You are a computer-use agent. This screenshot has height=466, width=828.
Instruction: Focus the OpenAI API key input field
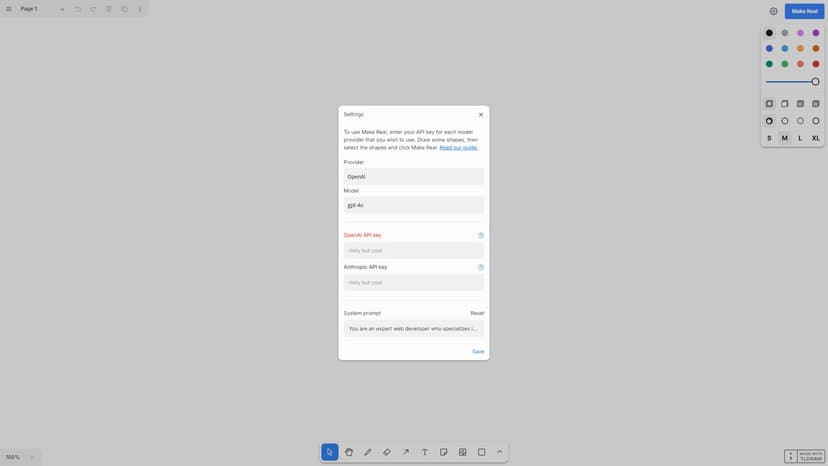coord(413,250)
